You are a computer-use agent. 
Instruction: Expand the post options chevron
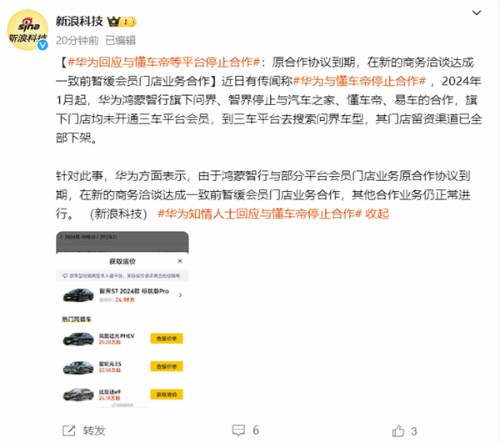477,13
